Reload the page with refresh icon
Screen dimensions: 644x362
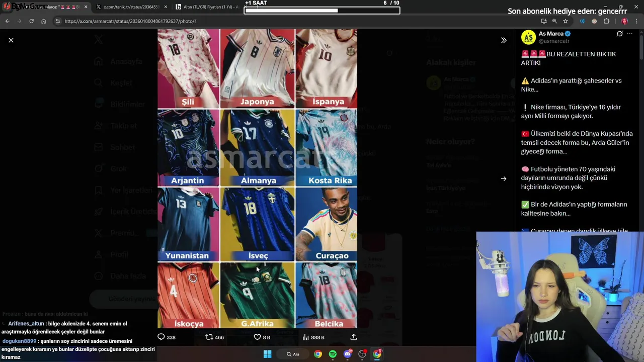click(31, 21)
